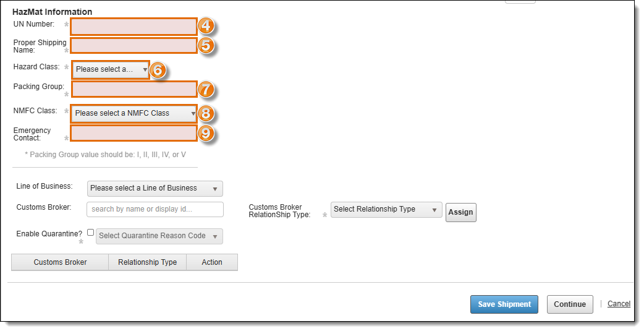Click the orange number 4 callout badge
This screenshot has width=644, height=331.
[x=206, y=27]
